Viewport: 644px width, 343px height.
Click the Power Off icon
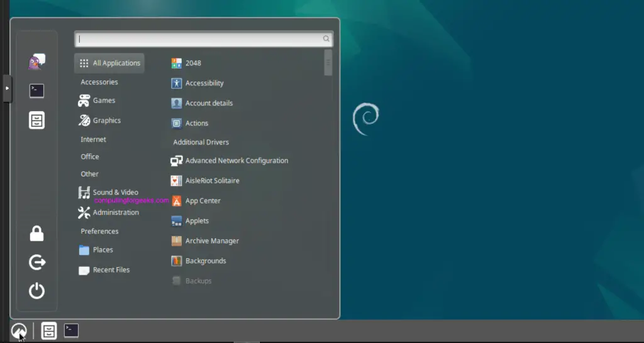(36, 290)
